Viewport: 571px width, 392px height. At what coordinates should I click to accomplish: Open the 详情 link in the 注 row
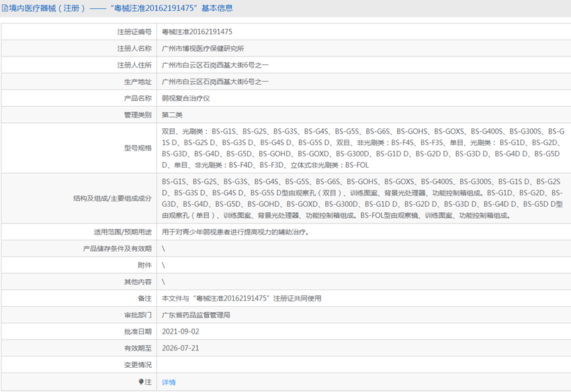(x=169, y=382)
